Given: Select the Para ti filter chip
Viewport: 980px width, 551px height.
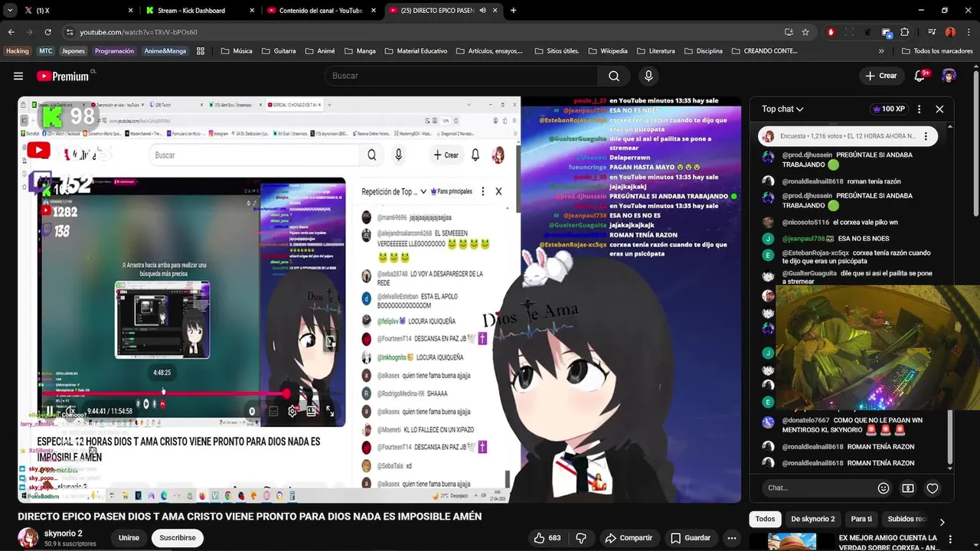Looking at the screenshot, I should point(861,519).
